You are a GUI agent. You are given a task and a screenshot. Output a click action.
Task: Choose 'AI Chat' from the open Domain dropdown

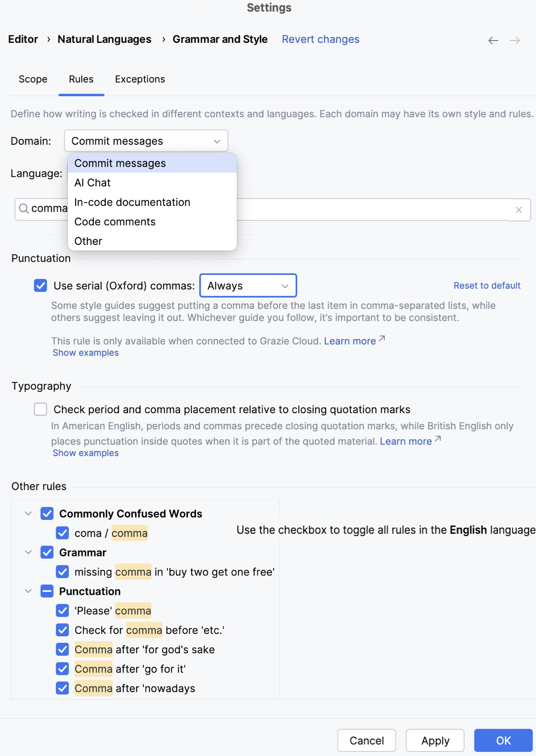[92, 182]
